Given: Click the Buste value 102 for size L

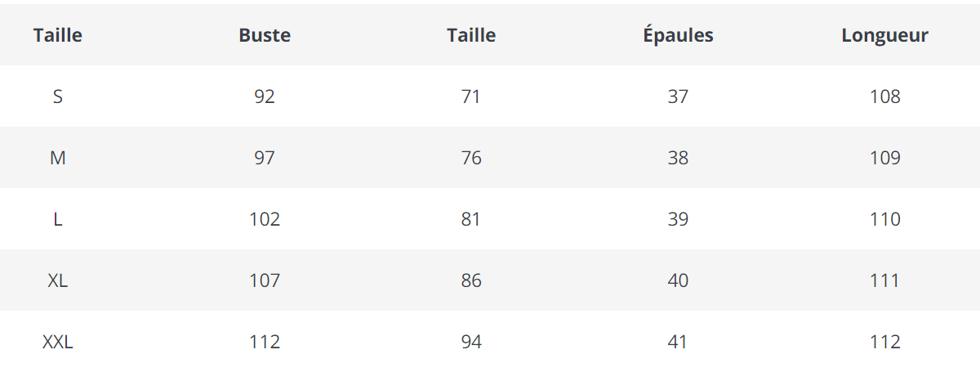Looking at the screenshot, I should point(265,219).
